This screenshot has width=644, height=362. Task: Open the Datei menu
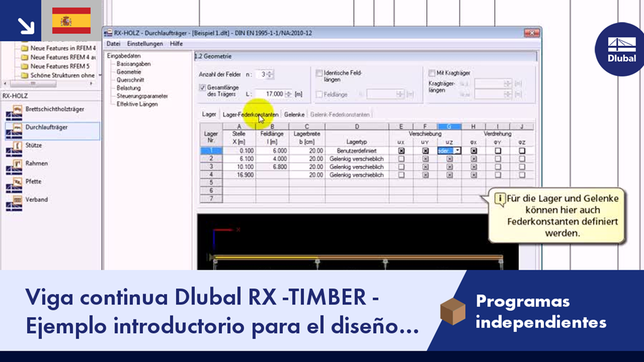point(113,43)
